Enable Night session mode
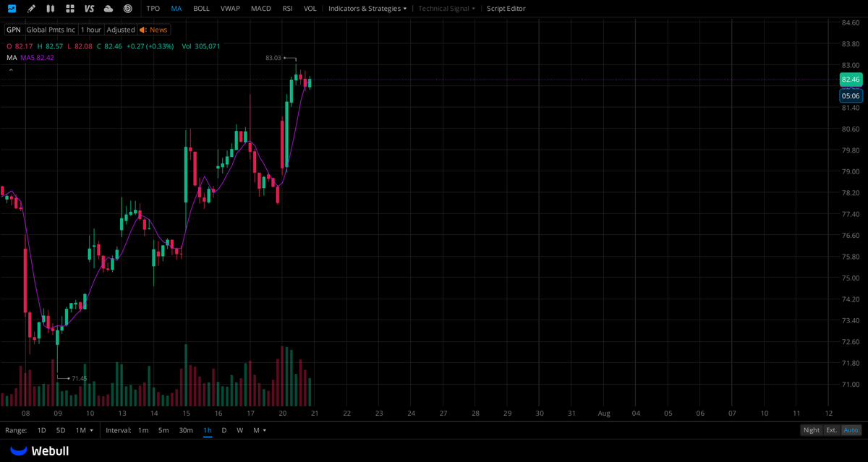The width and height of the screenshot is (868, 462). pyautogui.click(x=812, y=430)
